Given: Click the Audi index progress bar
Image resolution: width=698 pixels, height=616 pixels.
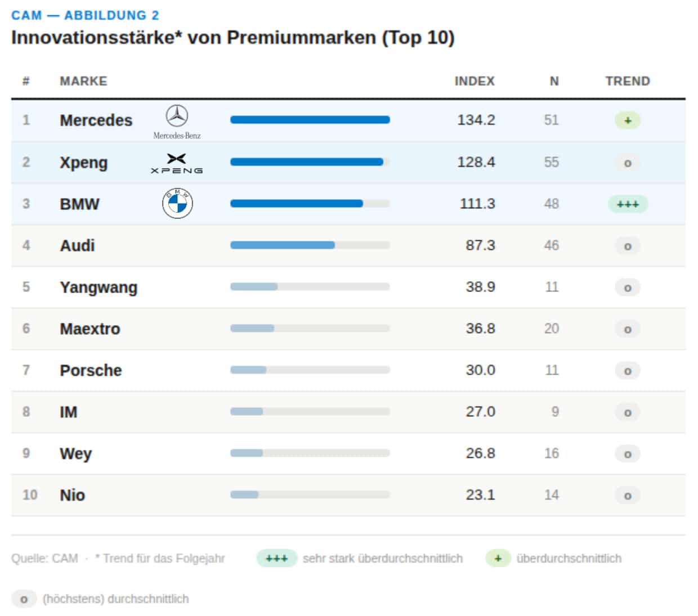Looking at the screenshot, I should (310, 245).
